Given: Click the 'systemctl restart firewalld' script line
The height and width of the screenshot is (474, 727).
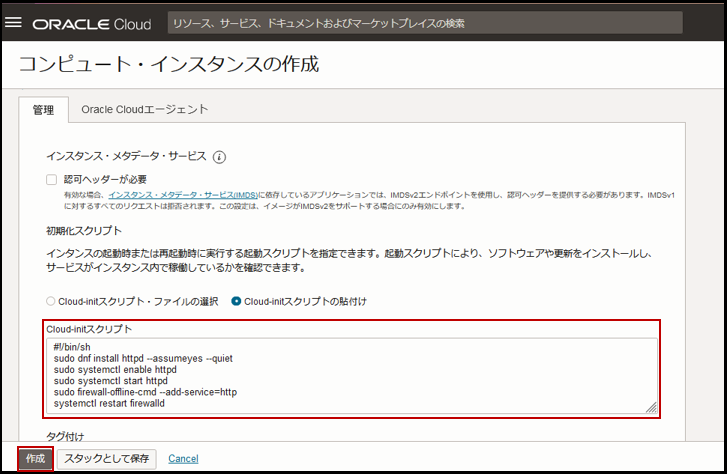Looking at the screenshot, I should (109, 404).
